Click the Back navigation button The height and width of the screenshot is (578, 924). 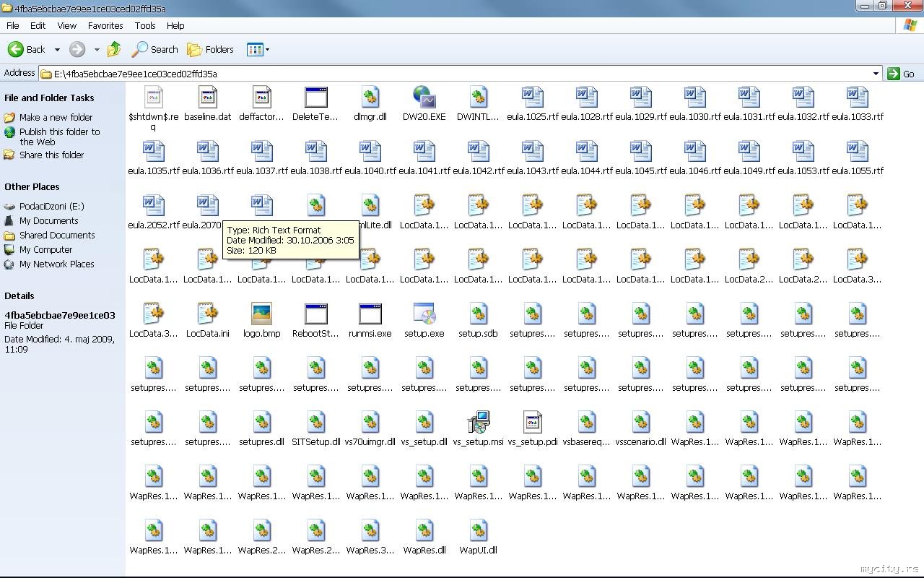pos(26,50)
